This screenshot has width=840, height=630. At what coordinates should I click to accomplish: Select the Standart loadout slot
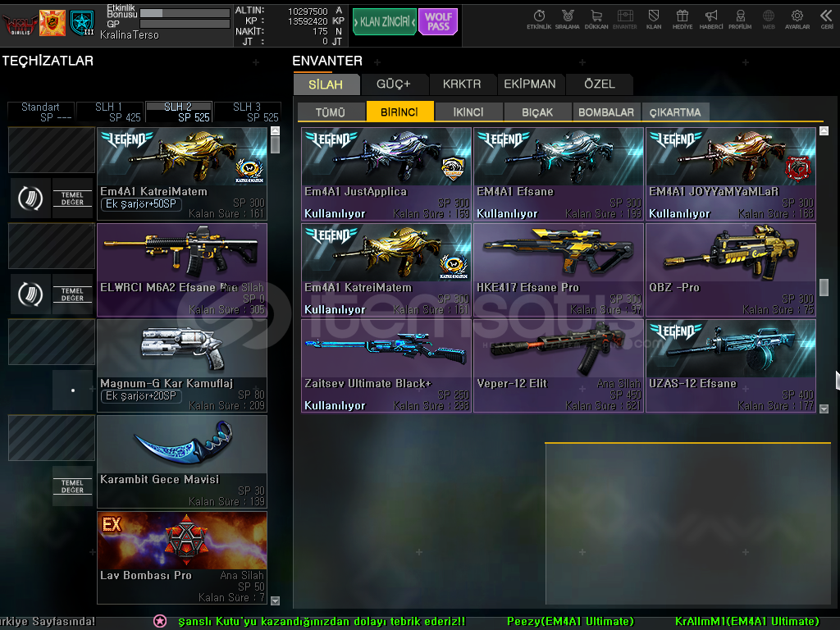tap(41, 112)
